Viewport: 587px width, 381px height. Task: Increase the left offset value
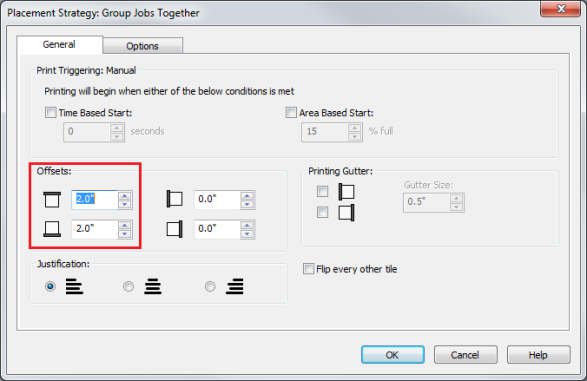pyautogui.click(x=247, y=196)
